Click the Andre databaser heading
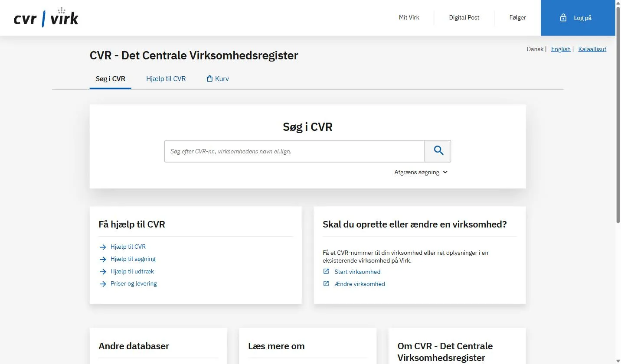 [x=134, y=346]
